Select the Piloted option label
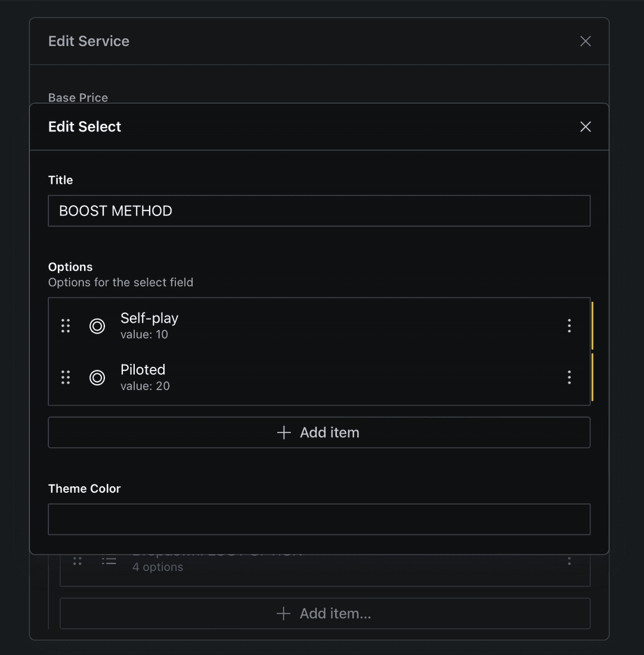This screenshot has width=644, height=655. 143,370
